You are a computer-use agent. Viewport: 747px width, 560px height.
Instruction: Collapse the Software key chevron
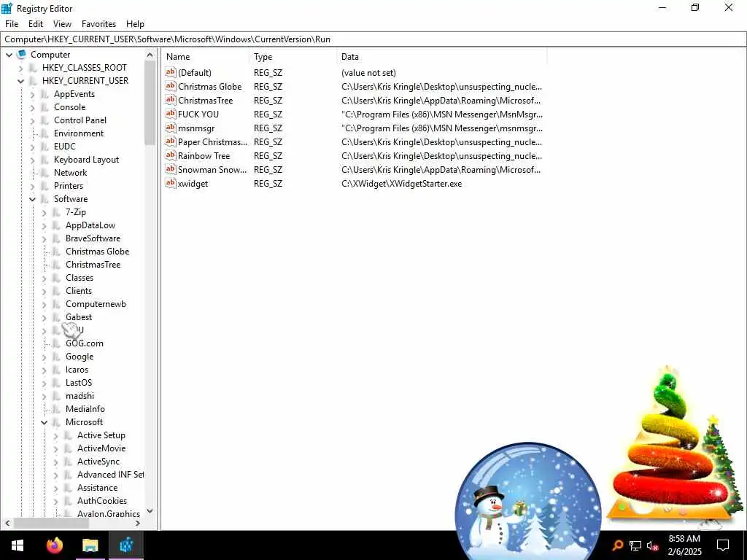[32, 199]
